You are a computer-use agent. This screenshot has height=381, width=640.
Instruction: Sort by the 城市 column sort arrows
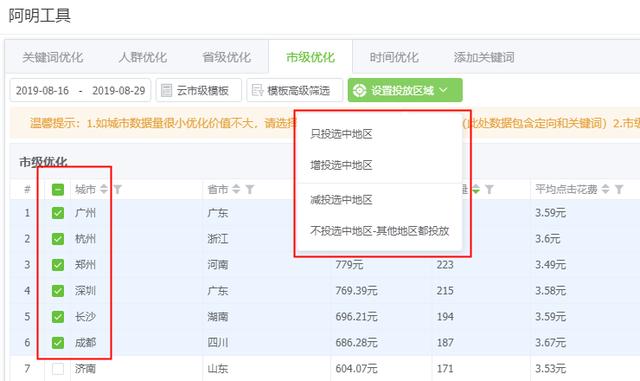click(104, 189)
